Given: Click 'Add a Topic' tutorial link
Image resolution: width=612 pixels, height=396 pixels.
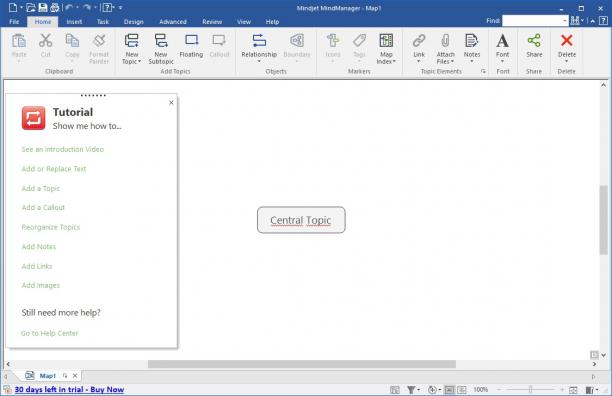Looking at the screenshot, I should 41,188.
